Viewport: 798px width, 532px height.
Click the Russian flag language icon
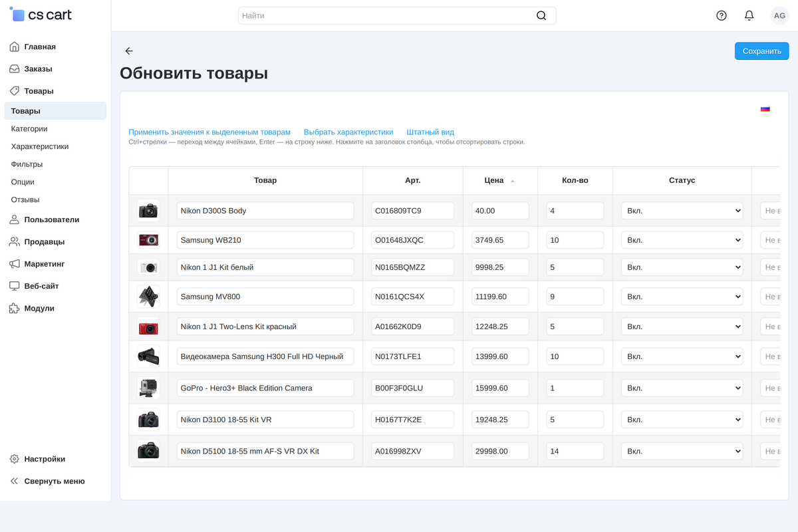pyautogui.click(x=765, y=109)
